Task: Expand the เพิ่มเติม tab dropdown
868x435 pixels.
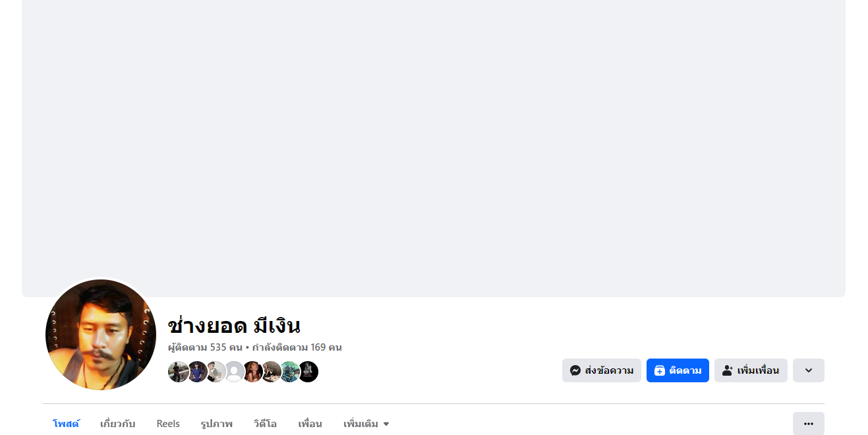Action: click(366, 424)
